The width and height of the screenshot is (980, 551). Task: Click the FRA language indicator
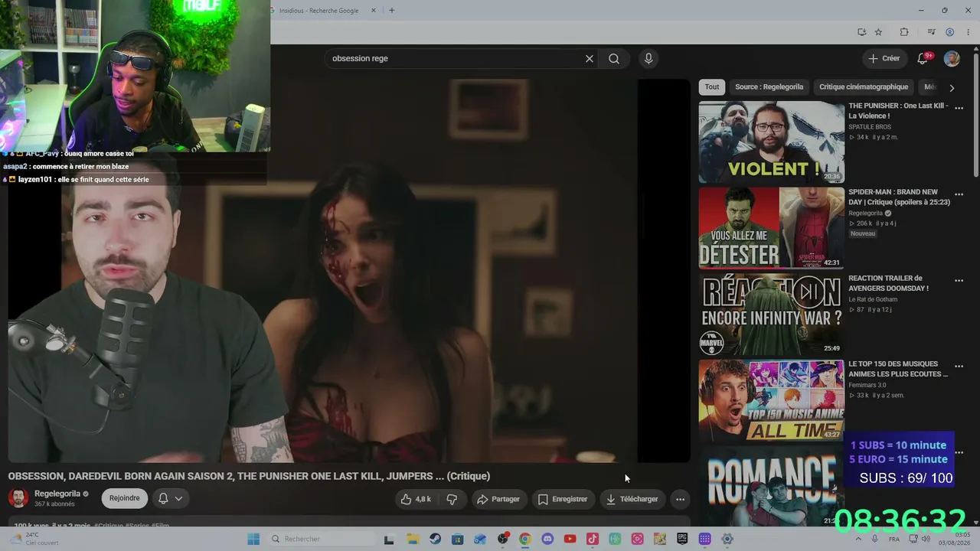coord(894,540)
